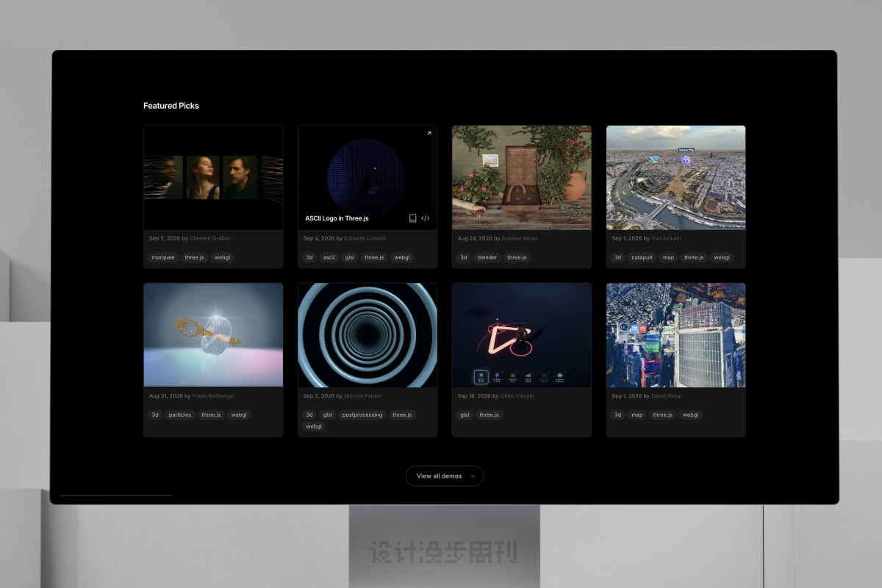The width and height of the screenshot is (882, 588).
Task: Visit author Andrew Woan's profile
Action: tap(520, 238)
